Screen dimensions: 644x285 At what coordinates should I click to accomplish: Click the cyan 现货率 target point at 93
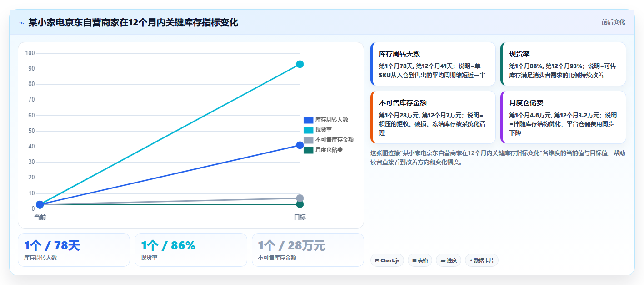click(300, 64)
